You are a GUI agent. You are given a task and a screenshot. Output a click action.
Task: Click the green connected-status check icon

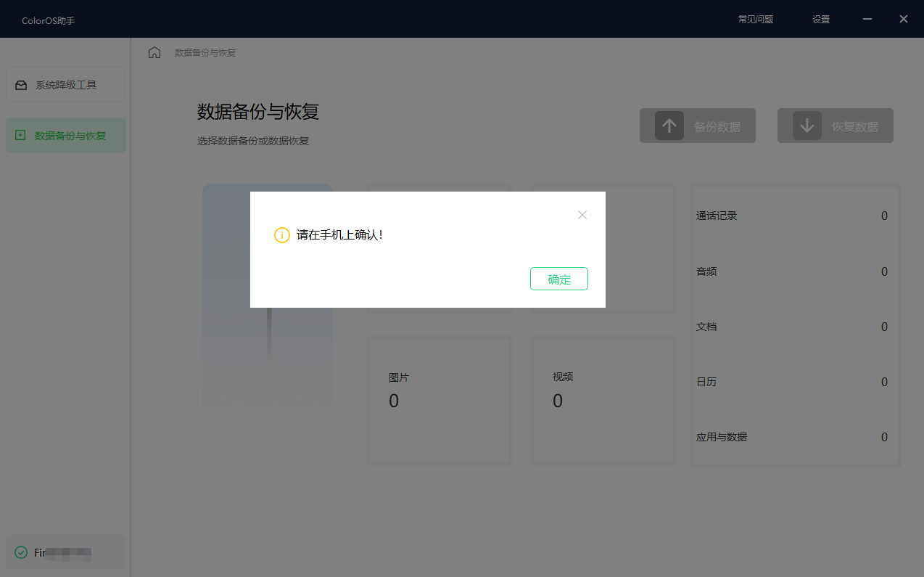tap(20, 552)
